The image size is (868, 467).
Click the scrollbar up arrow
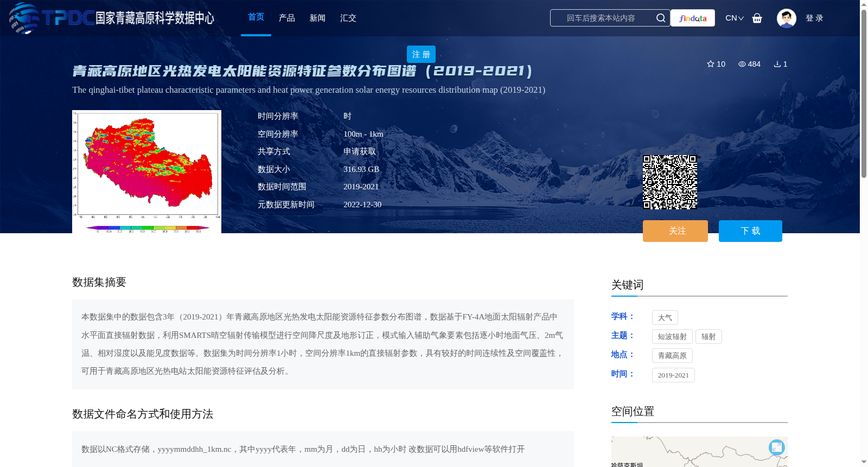[864, 4]
